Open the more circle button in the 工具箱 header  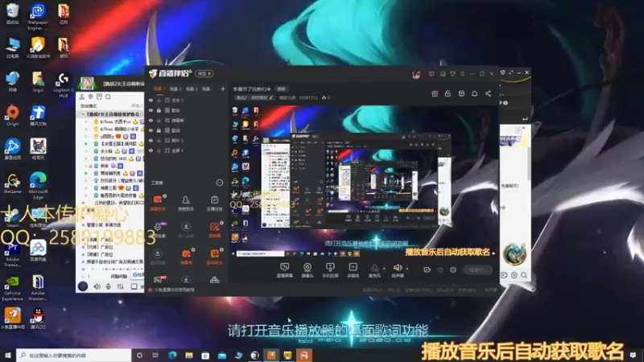tap(220, 183)
